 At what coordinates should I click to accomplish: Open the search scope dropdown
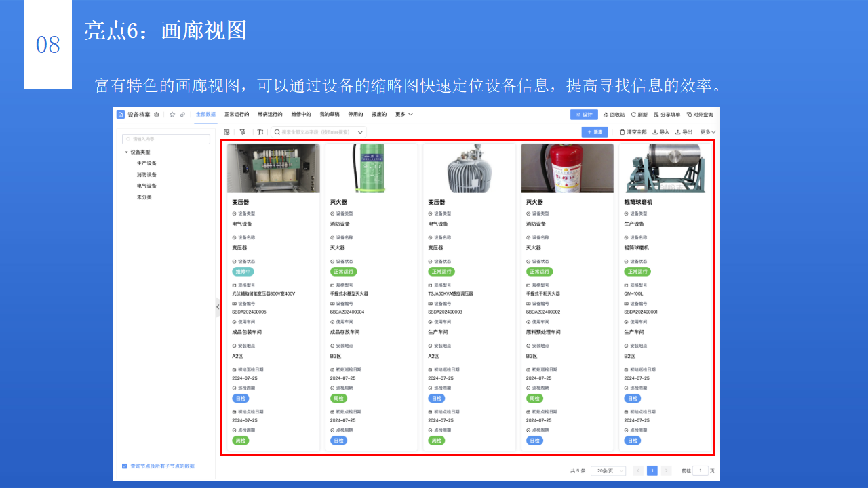click(x=359, y=132)
